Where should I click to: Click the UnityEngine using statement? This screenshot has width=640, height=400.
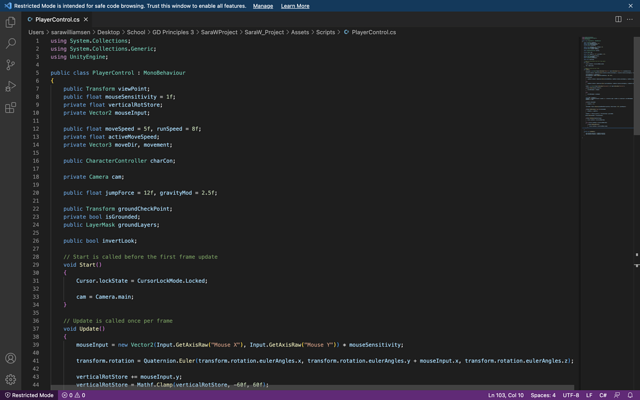point(79,57)
